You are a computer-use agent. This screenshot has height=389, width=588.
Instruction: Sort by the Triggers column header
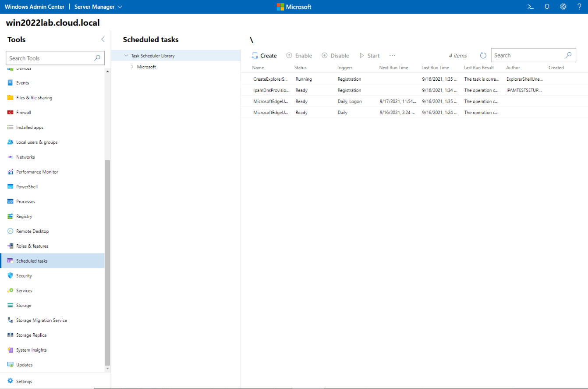[344, 68]
